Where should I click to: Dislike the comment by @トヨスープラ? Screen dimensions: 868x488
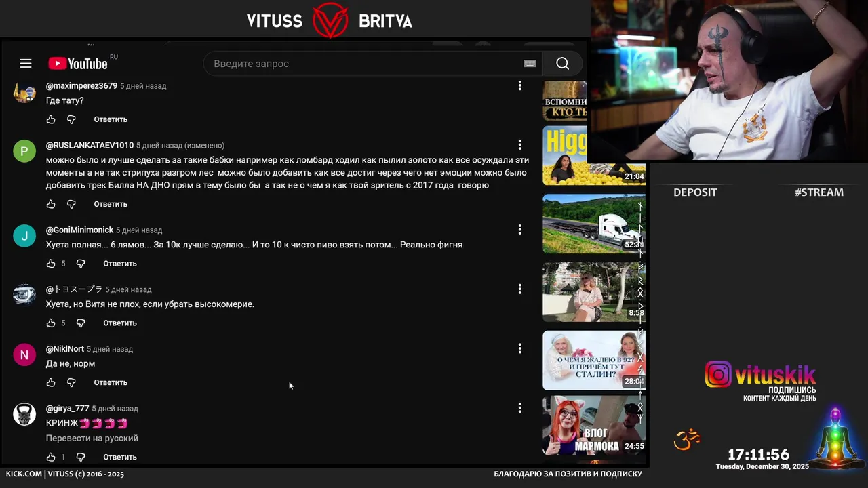click(81, 323)
